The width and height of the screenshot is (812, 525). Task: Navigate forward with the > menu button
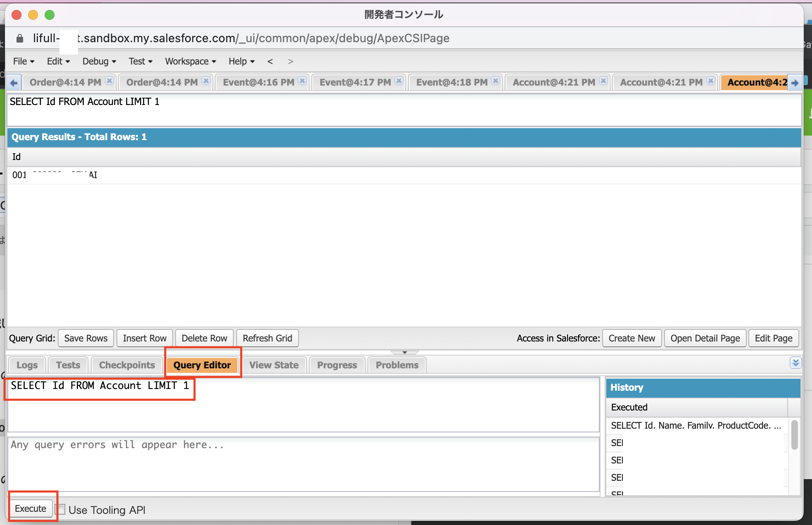coord(291,62)
